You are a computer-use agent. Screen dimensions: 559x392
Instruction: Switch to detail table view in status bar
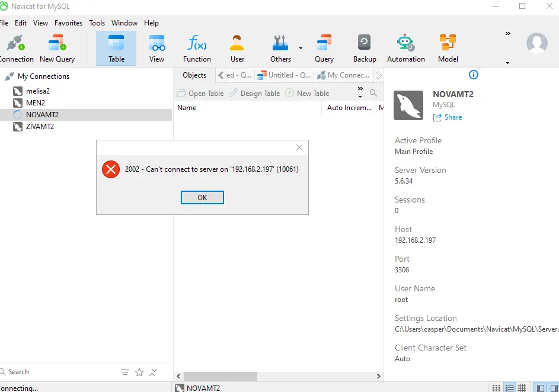(x=522, y=388)
